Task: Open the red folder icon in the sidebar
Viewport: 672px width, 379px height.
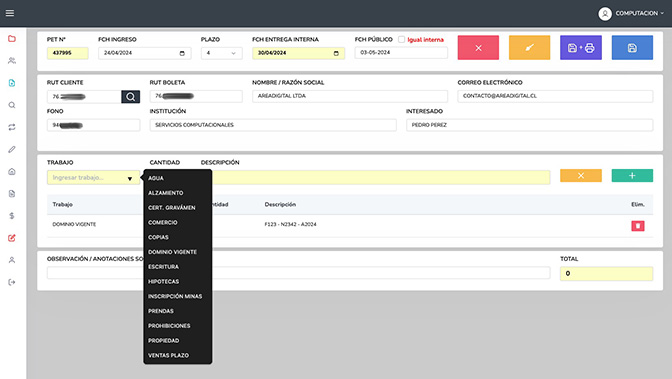Action: point(12,39)
